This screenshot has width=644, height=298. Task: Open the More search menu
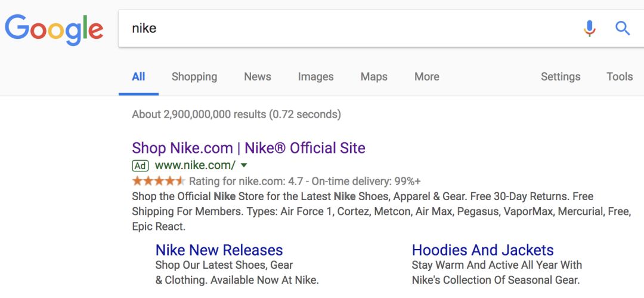coord(426,76)
